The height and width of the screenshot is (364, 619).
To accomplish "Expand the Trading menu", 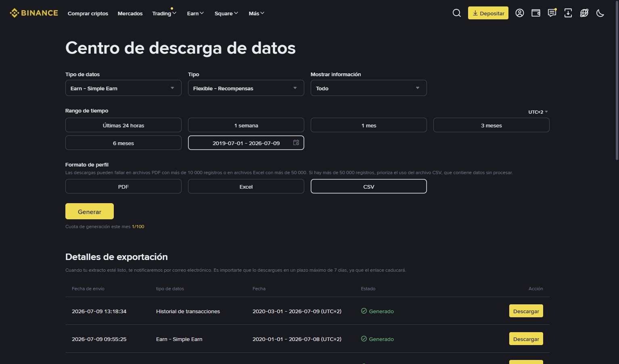I will coord(164,13).
